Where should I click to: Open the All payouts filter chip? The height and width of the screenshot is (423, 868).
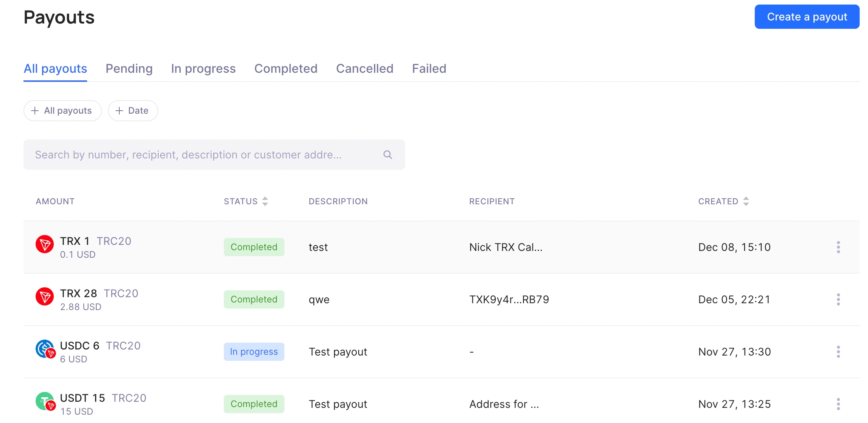(62, 111)
